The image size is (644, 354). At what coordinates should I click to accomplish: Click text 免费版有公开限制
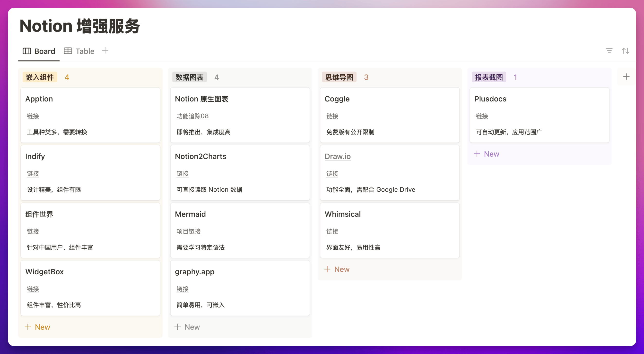click(350, 132)
